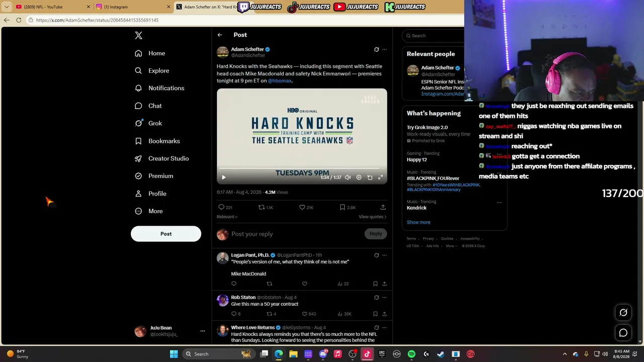Mute the video with the speaker icon
The image size is (644, 362).
[x=348, y=177]
